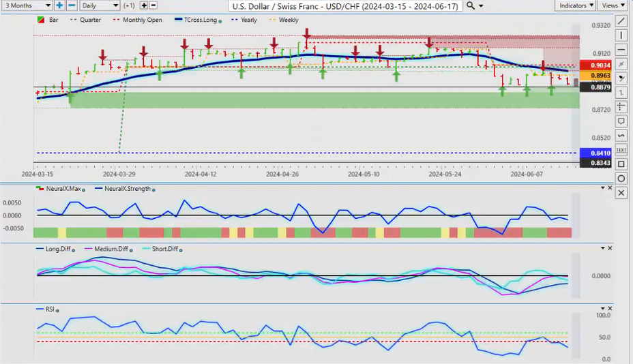Image resolution: width=633 pixels, height=364 pixels.
Task: Select the diagonal trend line drawing tool
Action: pos(621,22)
